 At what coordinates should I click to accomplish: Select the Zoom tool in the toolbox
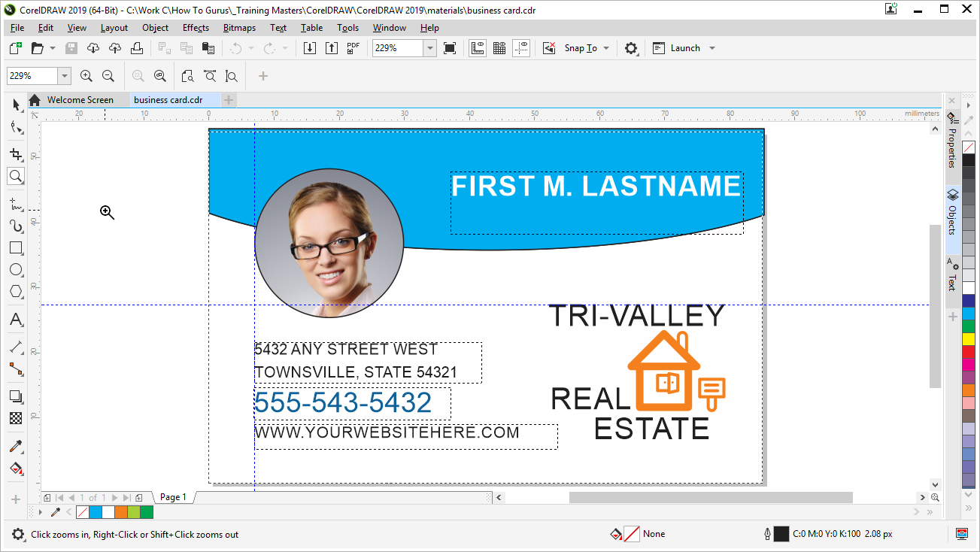click(x=15, y=176)
